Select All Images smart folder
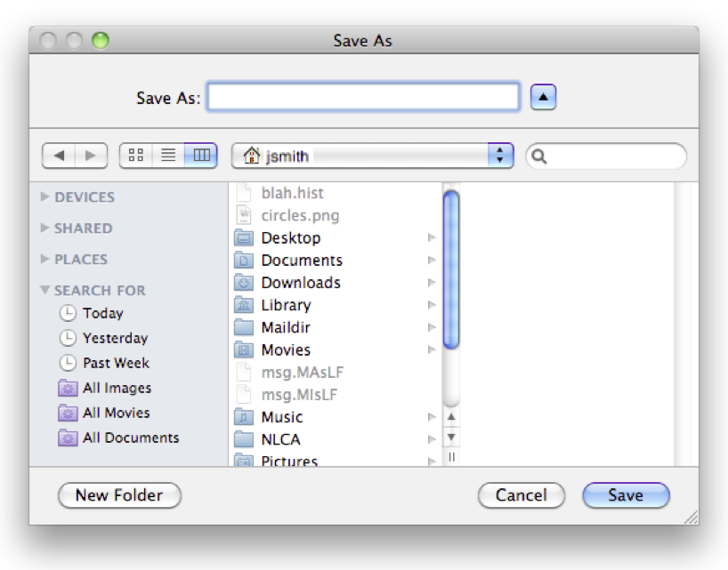The height and width of the screenshot is (570, 728). coord(117,388)
